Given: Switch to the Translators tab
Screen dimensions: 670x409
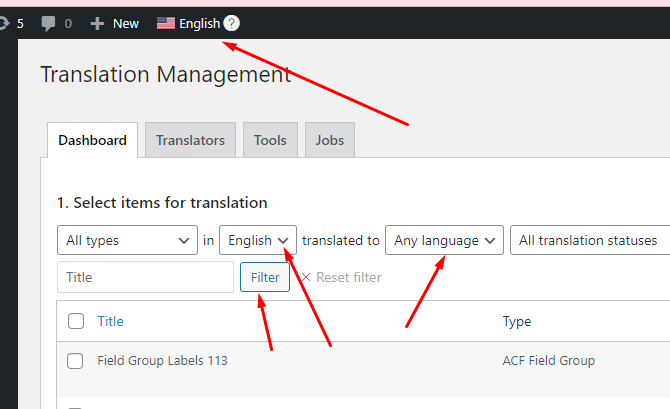Looking at the screenshot, I should click(x=190, y=140).
